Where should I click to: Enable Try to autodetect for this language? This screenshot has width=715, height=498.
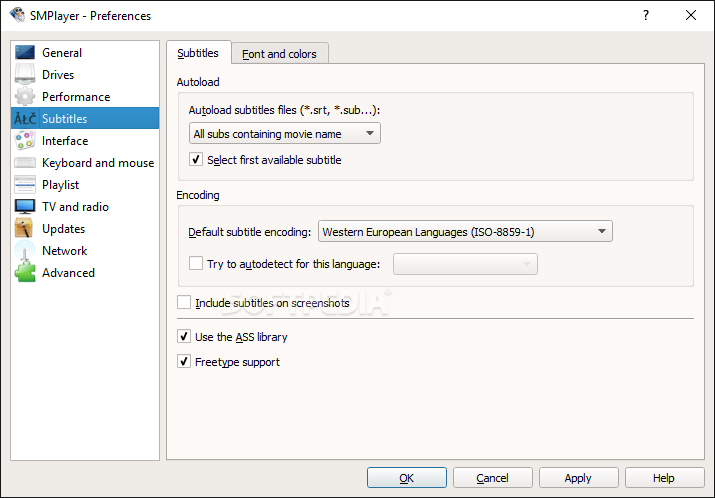[x=196, y=263]
